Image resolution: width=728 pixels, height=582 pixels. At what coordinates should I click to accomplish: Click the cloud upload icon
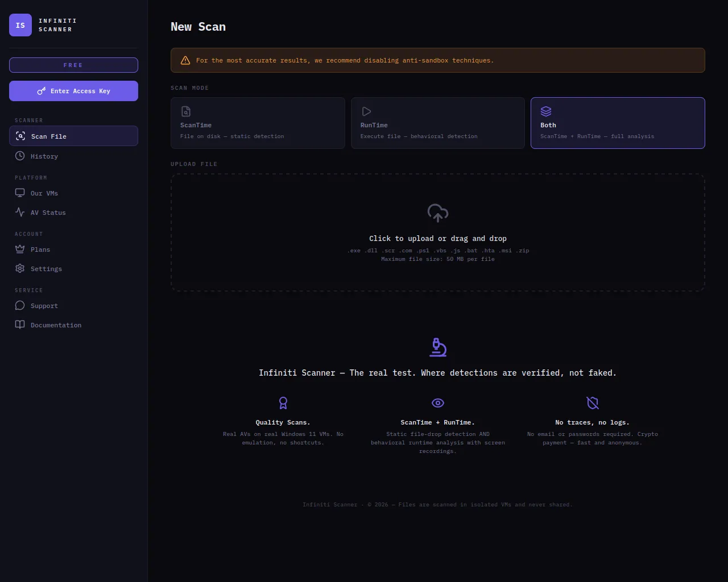coord(437,213)
